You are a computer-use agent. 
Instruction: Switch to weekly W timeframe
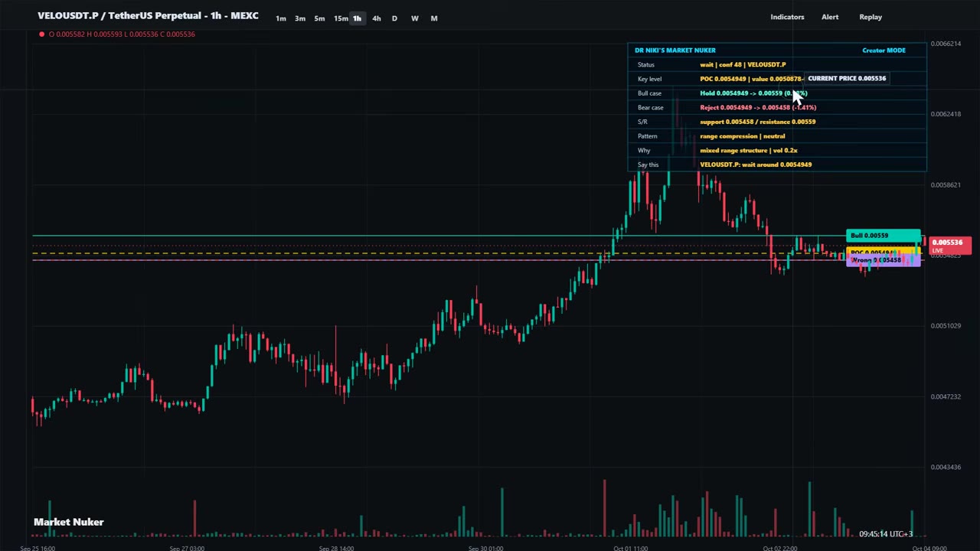(x=414, y=18)
